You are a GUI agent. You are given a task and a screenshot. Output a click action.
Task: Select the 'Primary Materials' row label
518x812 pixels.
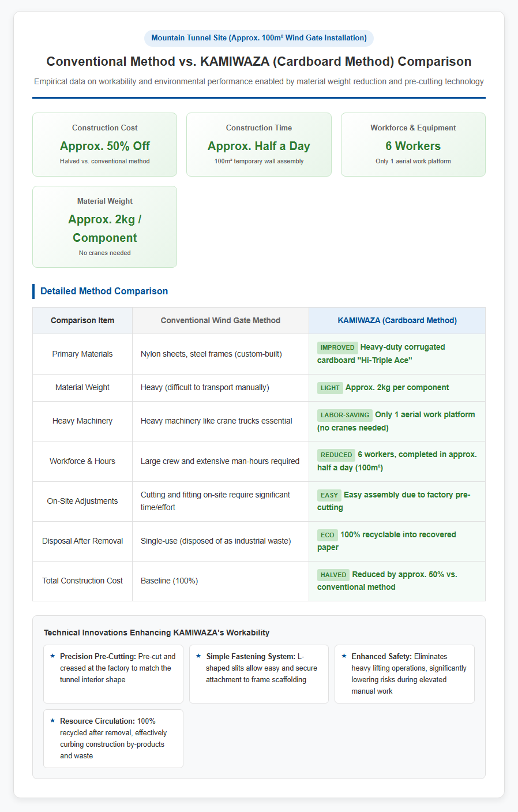click(82, 354)
